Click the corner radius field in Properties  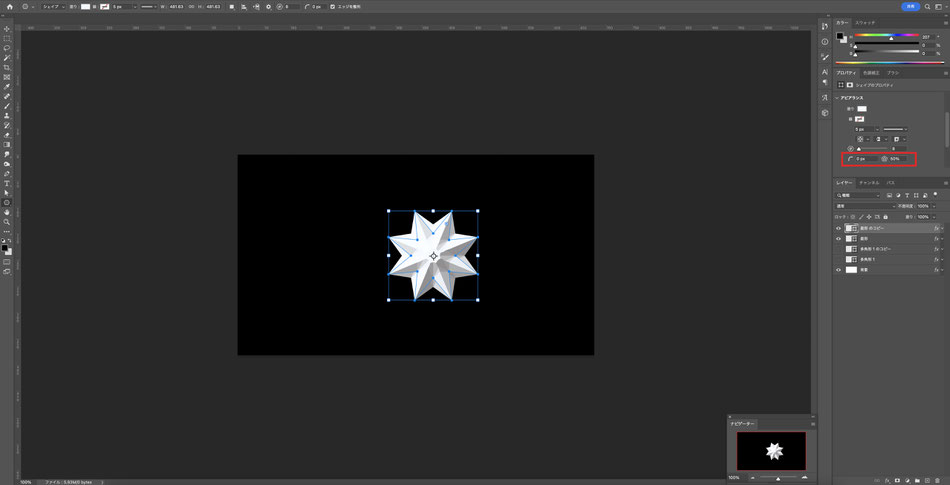click(866, 159)
